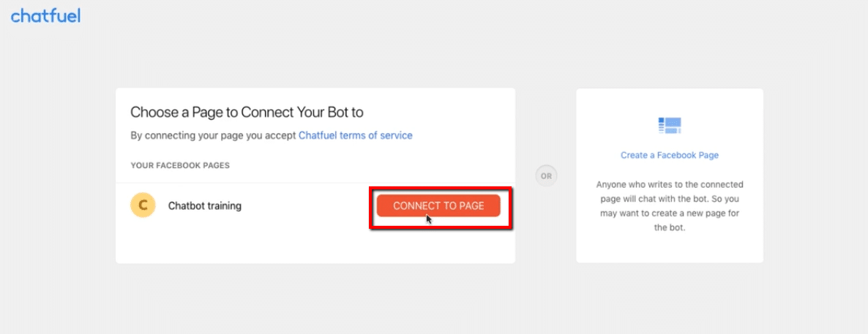Click the Chatbot training page avatar
The width and height of the screenshot is (868, 334).
pos(142,205)
